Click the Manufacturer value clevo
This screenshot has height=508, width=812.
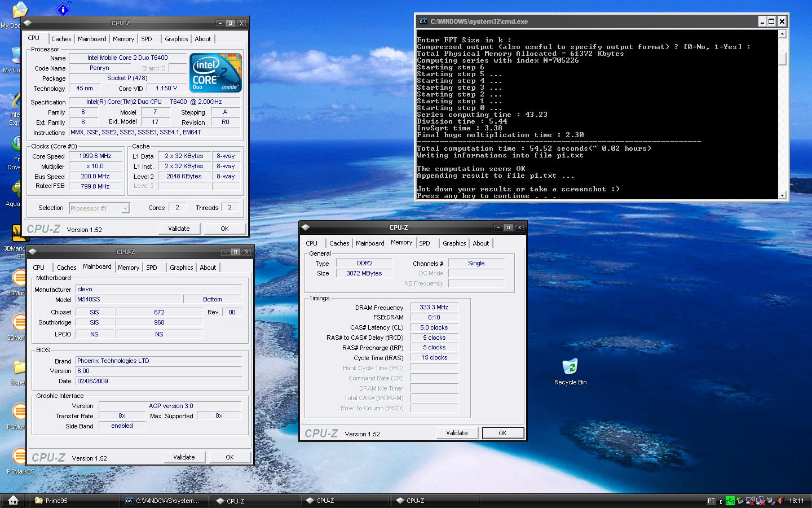[x=158, y=289]
